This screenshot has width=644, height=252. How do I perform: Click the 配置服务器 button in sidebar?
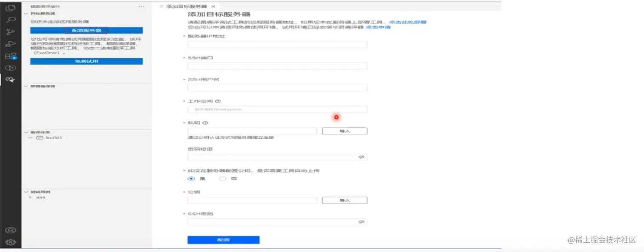point(86,30)
